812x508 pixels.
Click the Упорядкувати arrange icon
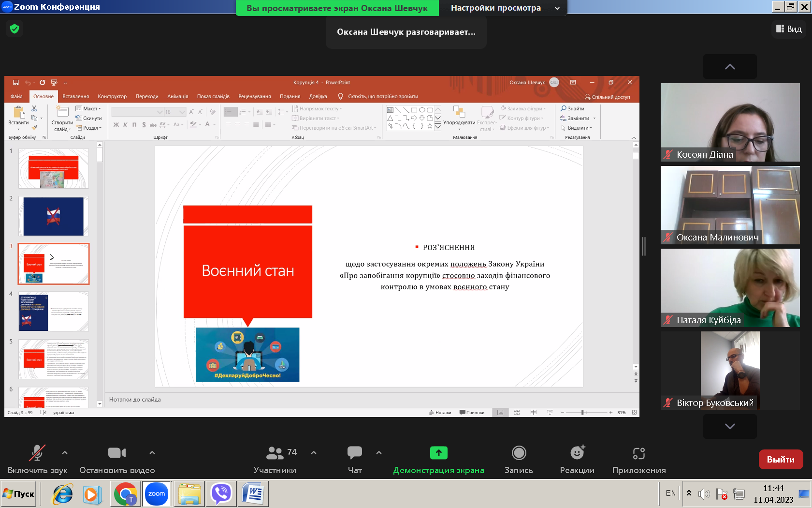(x=459, y=112)
